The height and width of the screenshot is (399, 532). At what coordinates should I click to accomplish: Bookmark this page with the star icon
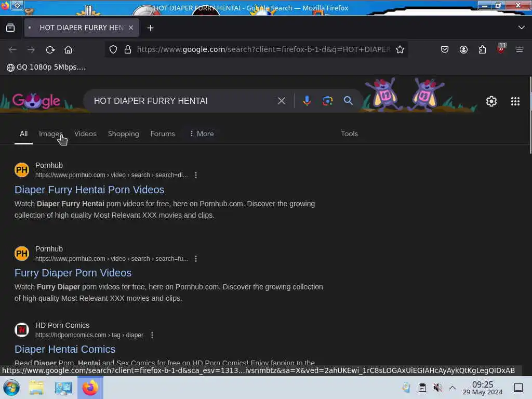tap(400, 49)
